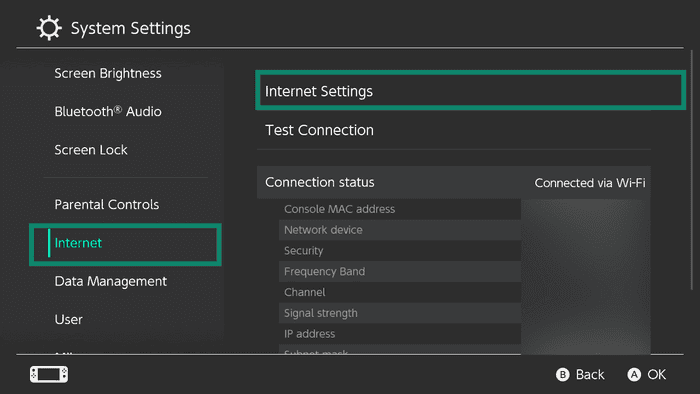Click the Connection status header
This screenshot has height=394, width=700.
pyautogui.click(x=454, y=182)
